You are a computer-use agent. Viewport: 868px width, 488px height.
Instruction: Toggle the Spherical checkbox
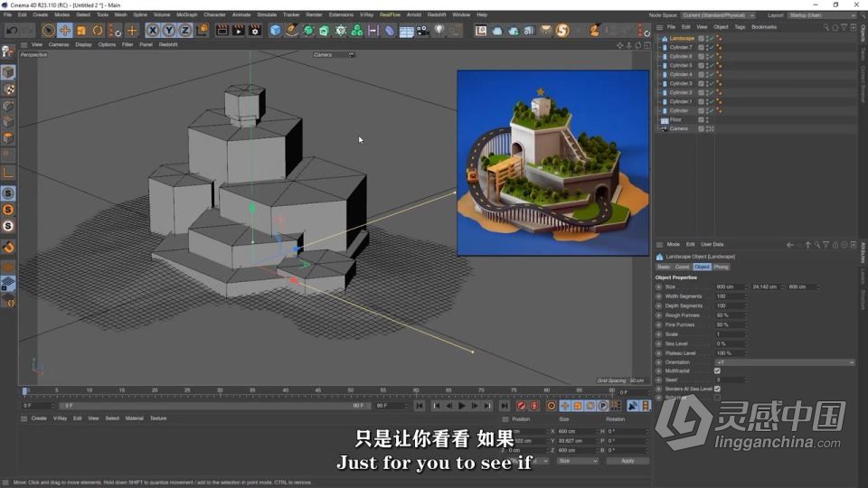[x=717, y=398]
